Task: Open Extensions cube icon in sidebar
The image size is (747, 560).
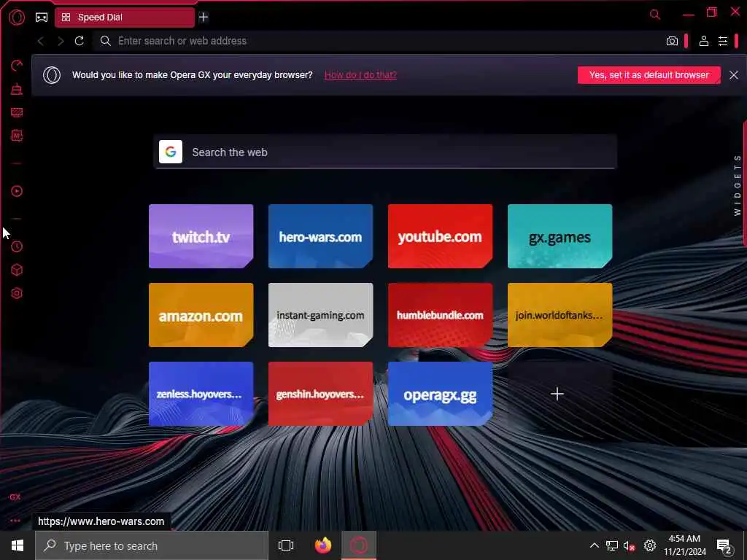Action: (17, 270)
